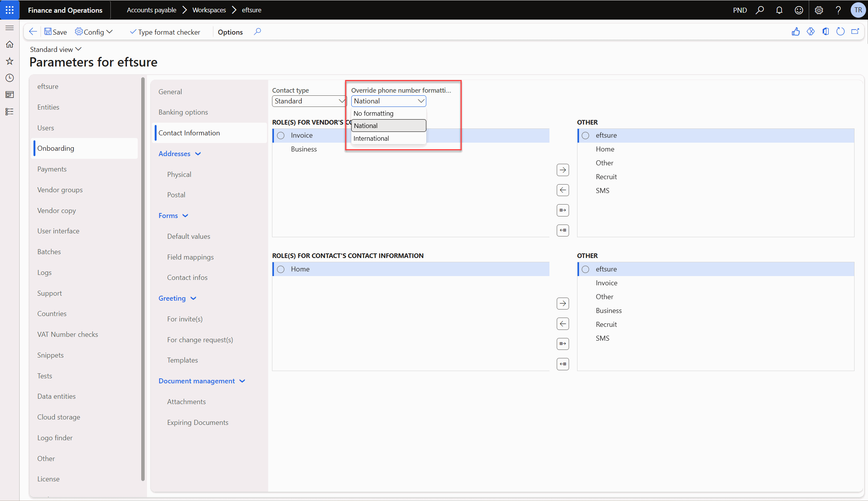Open the Field mappings page

pos(190,257)
